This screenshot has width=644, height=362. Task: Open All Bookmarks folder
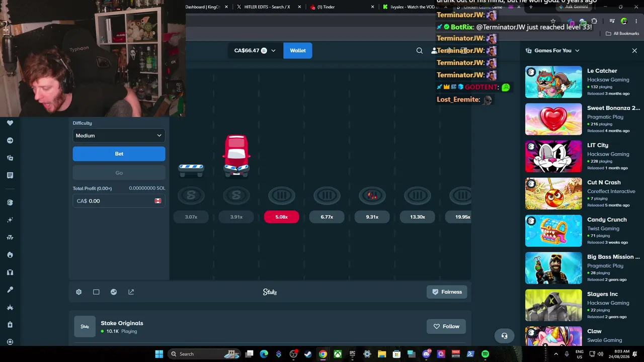pyautogui.click(x=622, y=34)
